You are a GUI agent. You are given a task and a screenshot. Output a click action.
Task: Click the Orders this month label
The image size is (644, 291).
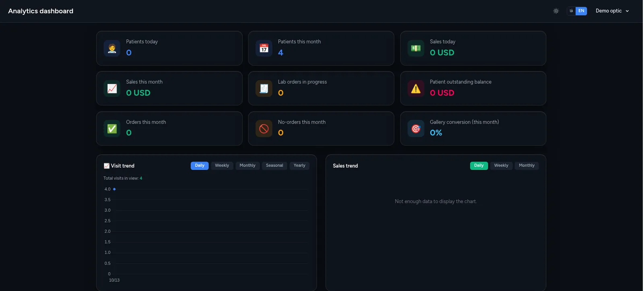146,122
